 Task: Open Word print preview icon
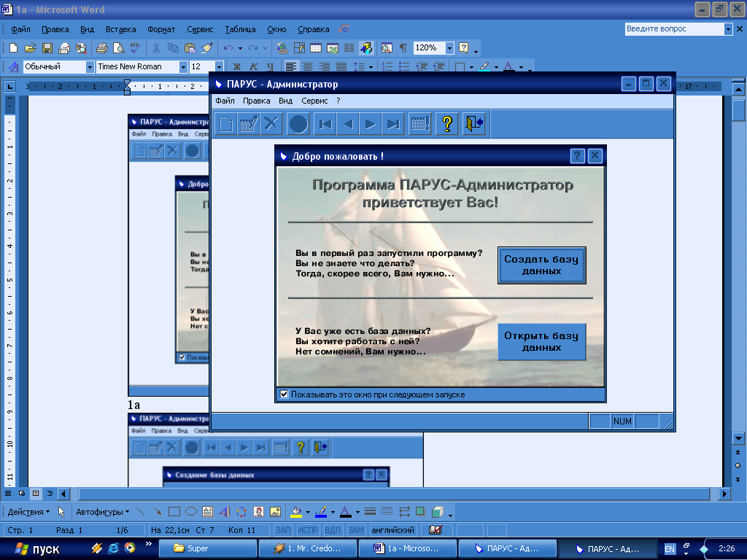click(119, 47)
